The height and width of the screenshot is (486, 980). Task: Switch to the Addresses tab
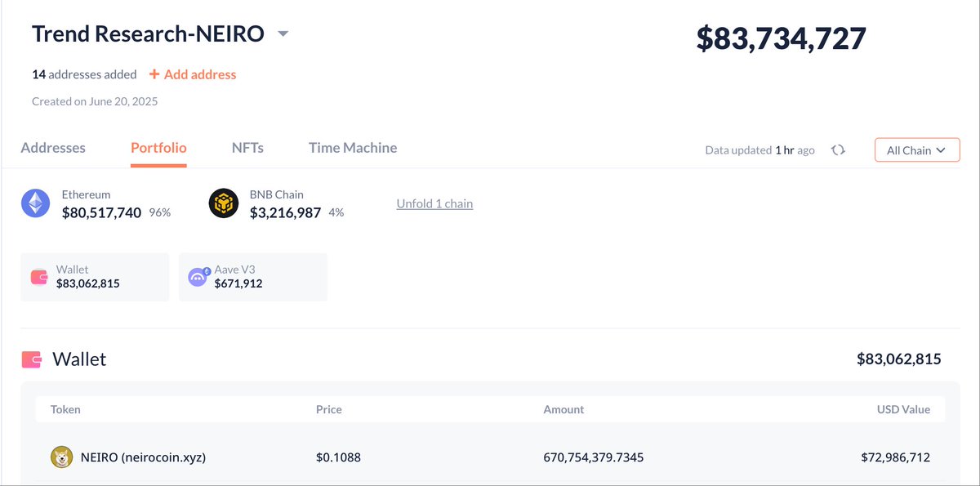click(53, 148)
